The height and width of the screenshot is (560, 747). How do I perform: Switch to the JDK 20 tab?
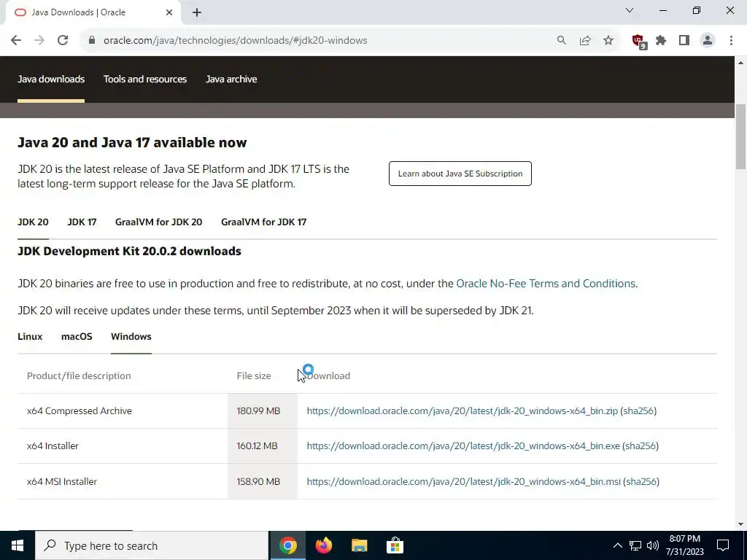[33, 222]
